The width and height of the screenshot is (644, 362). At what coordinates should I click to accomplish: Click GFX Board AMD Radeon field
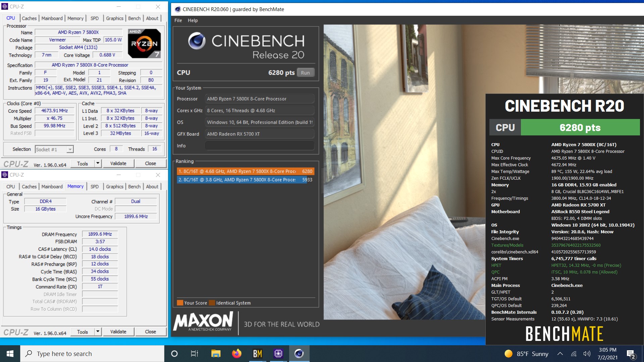coord(260,134)
